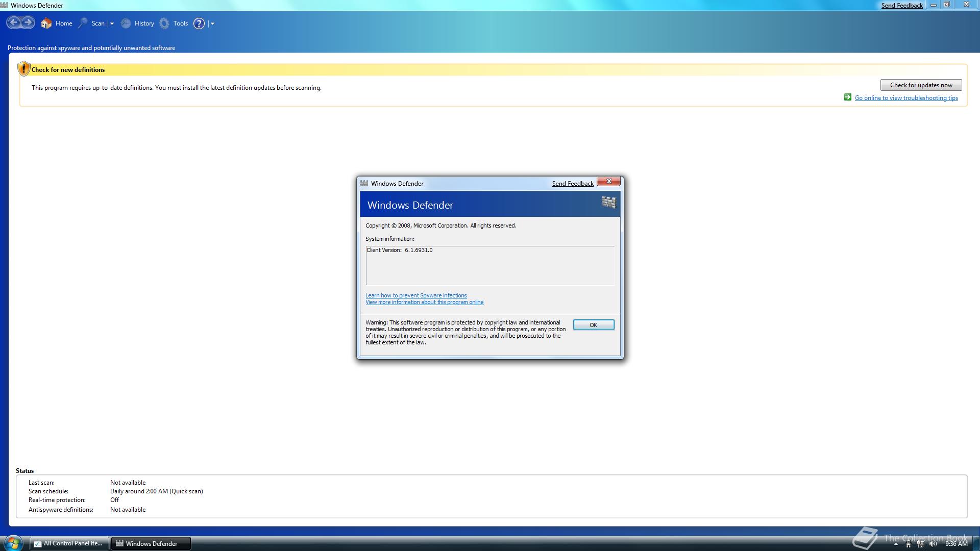This screenshot has height=551, width=980.
Task: Click green arrow icon beside troubleshooting link
Action: [x=847, y=97]
